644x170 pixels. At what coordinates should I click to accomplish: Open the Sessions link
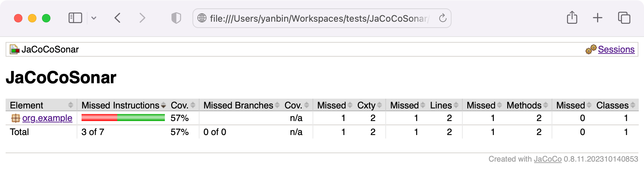pos(616,49)
